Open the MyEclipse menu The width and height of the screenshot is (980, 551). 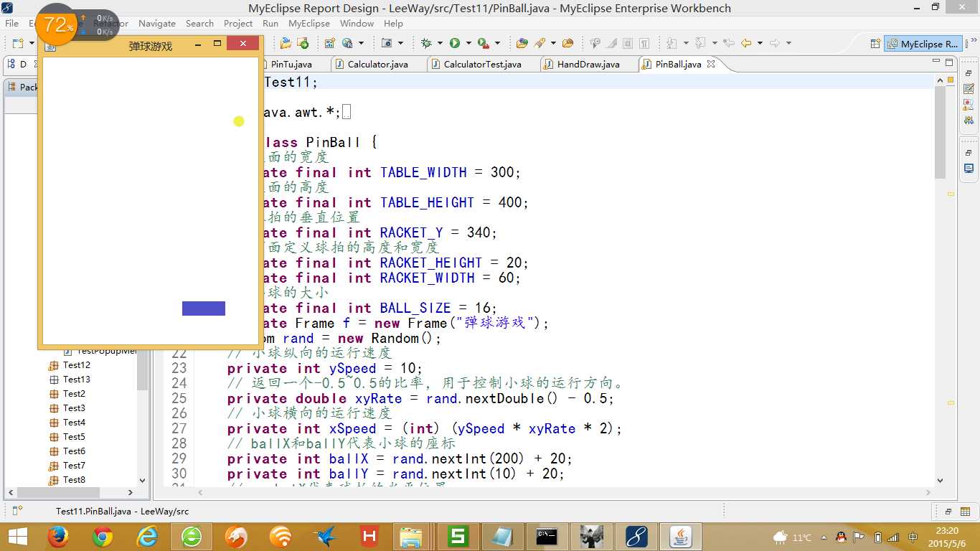pos(310,23)
